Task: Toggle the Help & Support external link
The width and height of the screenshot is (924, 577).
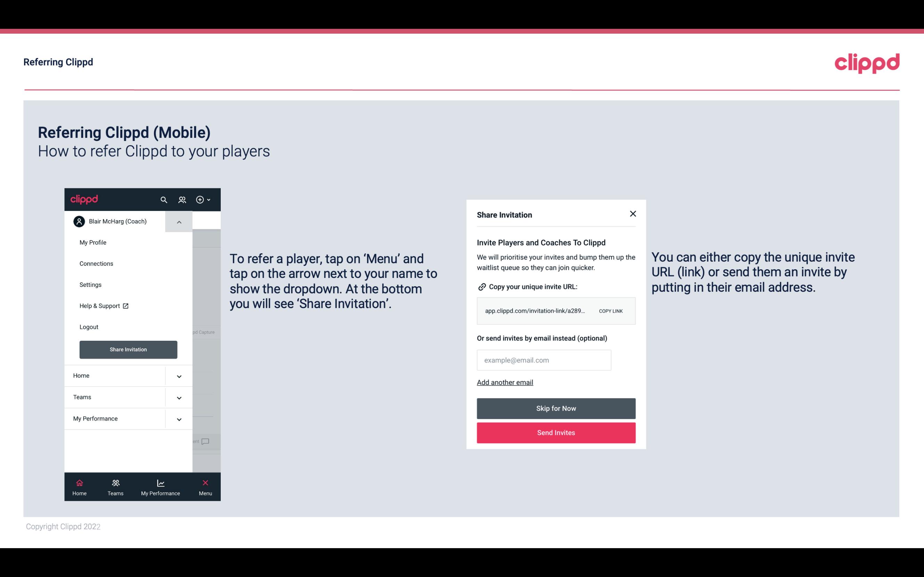Action: click(104, 306)
